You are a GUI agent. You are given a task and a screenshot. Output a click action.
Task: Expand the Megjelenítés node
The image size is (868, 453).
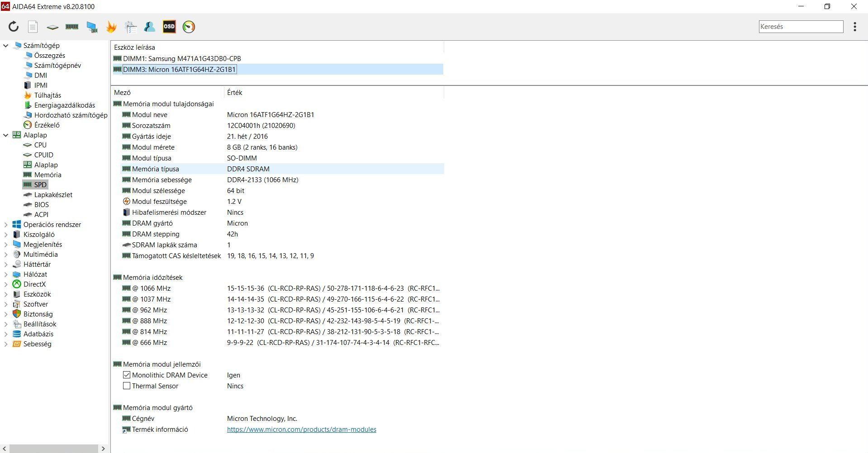6,245
